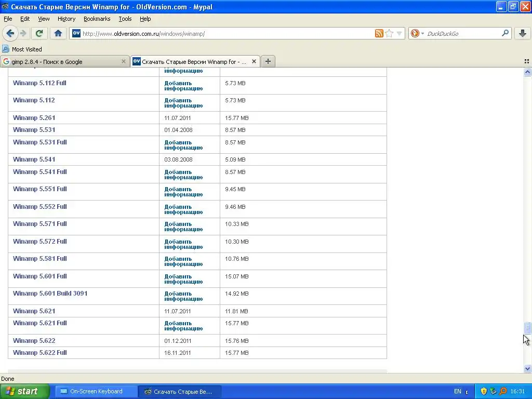Open the Winamp 5.551 Full link
532x399 pixels.
[x=39, y=189]
